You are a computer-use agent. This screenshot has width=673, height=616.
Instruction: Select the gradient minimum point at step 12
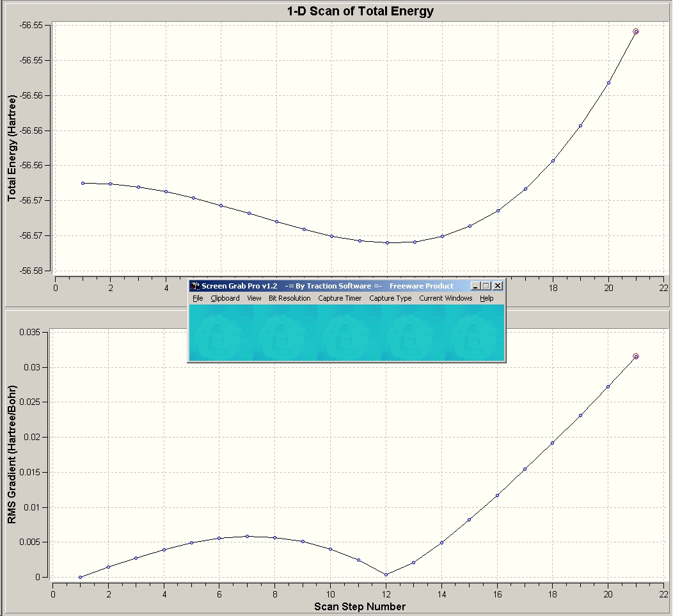[386, 575]
